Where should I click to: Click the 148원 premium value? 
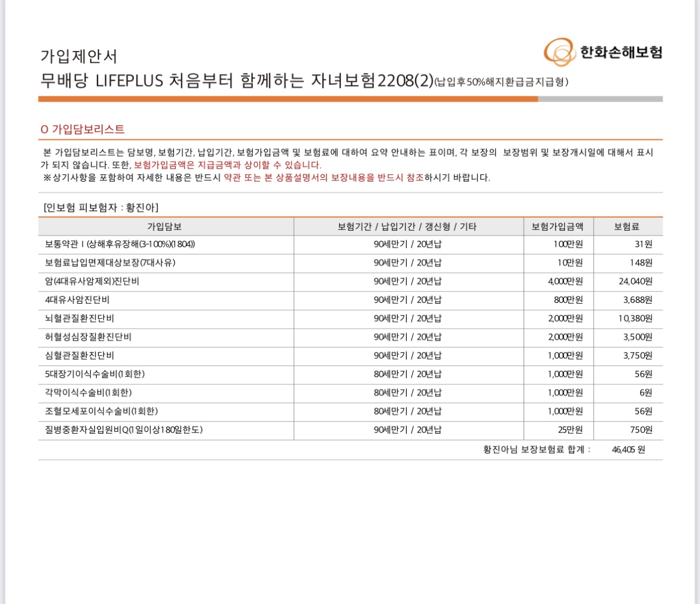641,263
